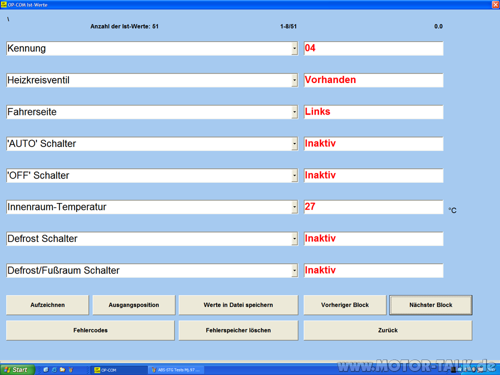Click Fehlerspeicher löschen button

coord(238,330)
